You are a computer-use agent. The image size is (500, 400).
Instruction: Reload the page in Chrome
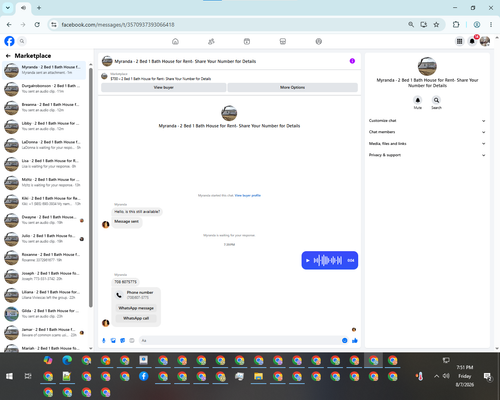(37, 25)
